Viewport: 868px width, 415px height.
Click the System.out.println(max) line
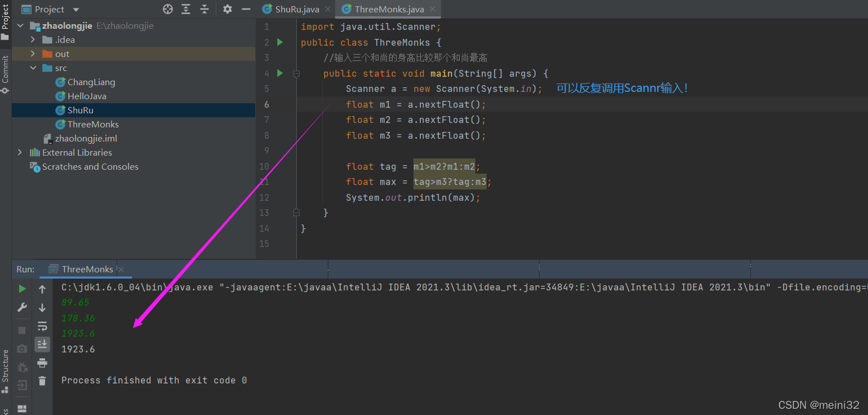(413, 197)
